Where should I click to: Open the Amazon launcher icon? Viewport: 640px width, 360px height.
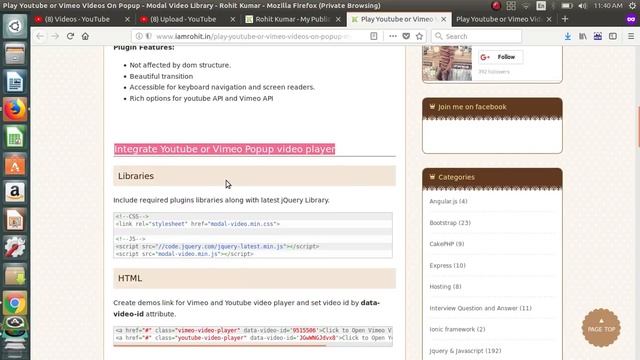click(15, 193)
